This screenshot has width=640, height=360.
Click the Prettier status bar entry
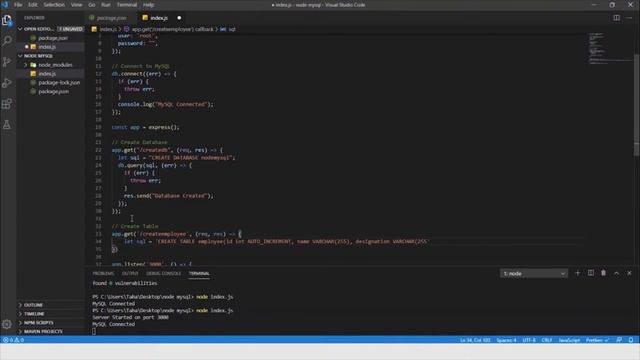point(597,340)
